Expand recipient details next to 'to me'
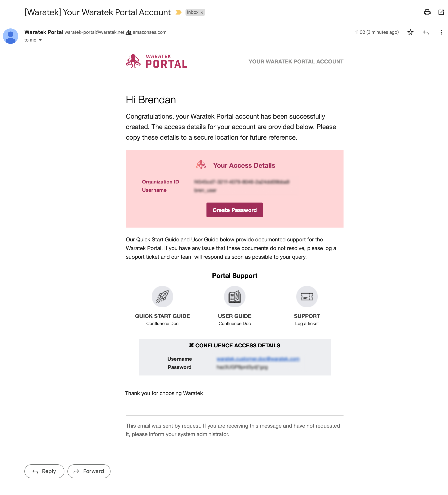The width and height of the screenshot is (448, 495). click(40, 40)
